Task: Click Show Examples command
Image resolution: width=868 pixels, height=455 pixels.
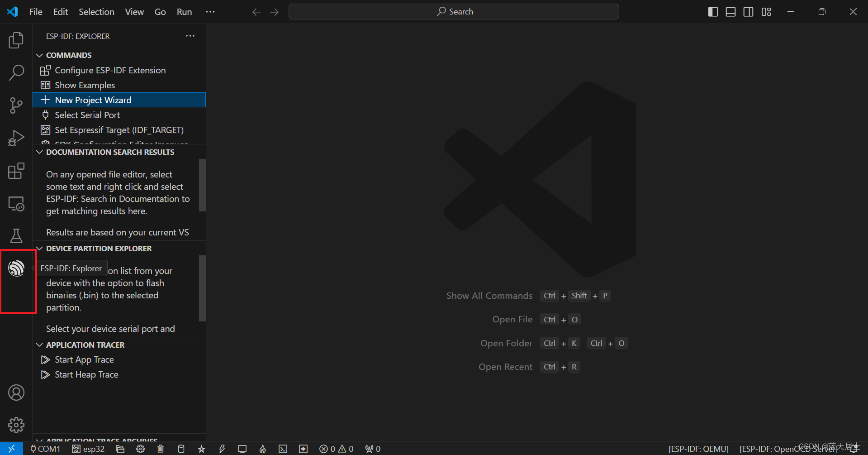Action: click(x=119, y=85)
